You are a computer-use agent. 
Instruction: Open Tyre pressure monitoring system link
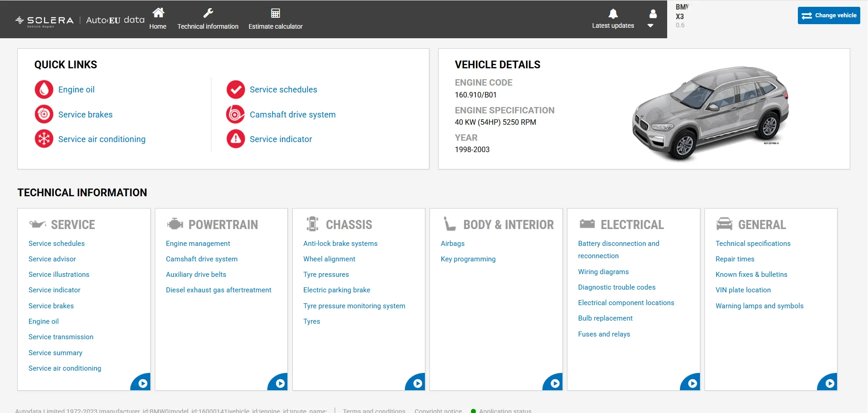pyautogui.click(x=354, y=306)
